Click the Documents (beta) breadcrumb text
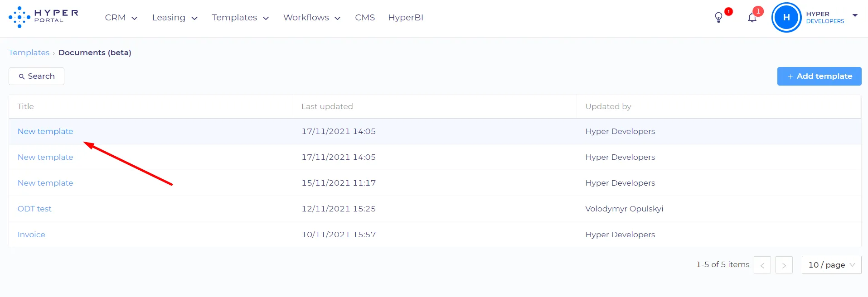Screen dimensions: 868x297 pyautogui.click(x=95, y=53)
